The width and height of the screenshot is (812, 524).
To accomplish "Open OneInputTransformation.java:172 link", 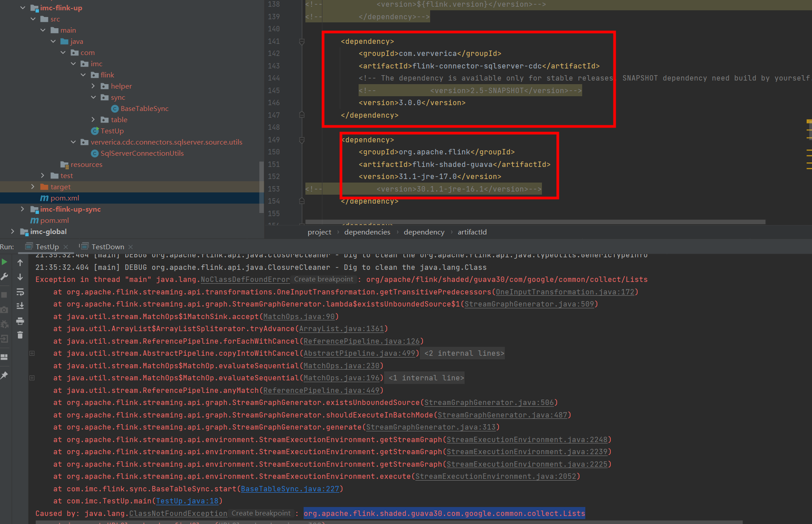I will coord(565,292).
